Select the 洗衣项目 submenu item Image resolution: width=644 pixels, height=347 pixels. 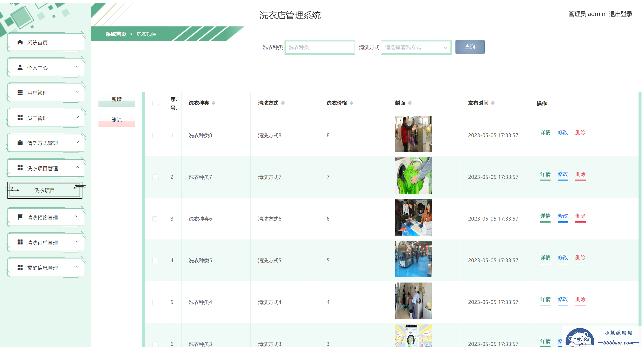point(45,190)
